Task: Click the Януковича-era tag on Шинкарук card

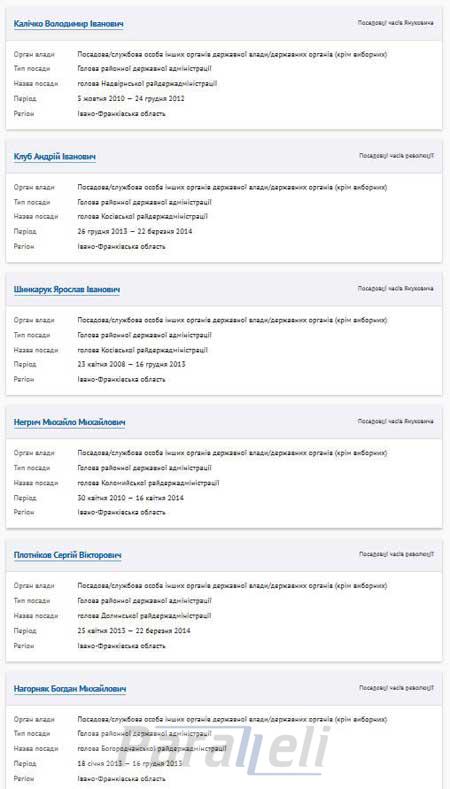Action: [396, 289]
